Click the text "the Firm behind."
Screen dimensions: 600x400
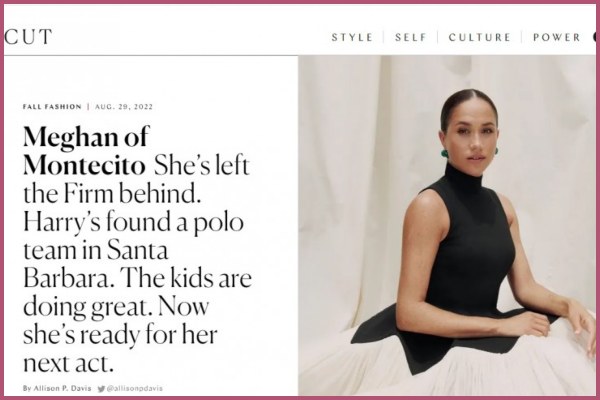(112, 193)
